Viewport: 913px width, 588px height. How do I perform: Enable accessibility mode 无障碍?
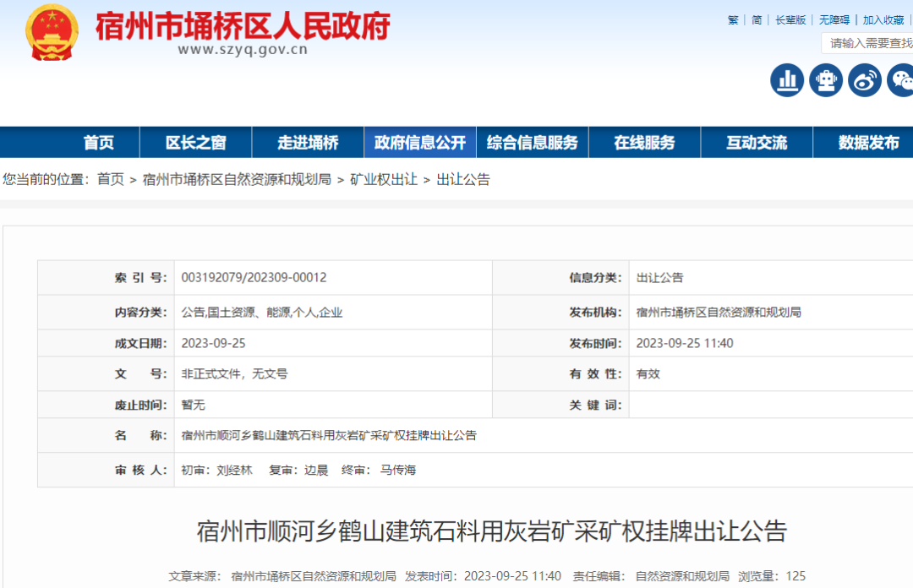834,20
